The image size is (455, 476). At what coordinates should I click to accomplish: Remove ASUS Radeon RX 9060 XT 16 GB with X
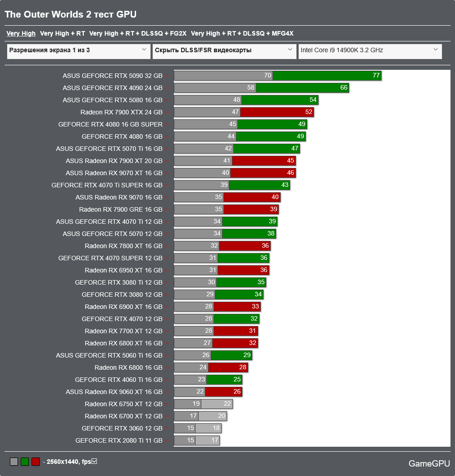(x=166, y=392)
